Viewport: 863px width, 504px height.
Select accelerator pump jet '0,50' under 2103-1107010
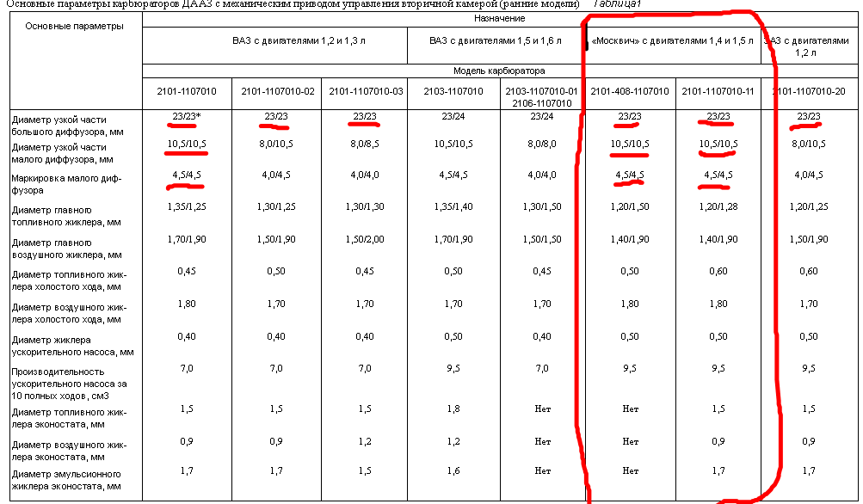453,336
